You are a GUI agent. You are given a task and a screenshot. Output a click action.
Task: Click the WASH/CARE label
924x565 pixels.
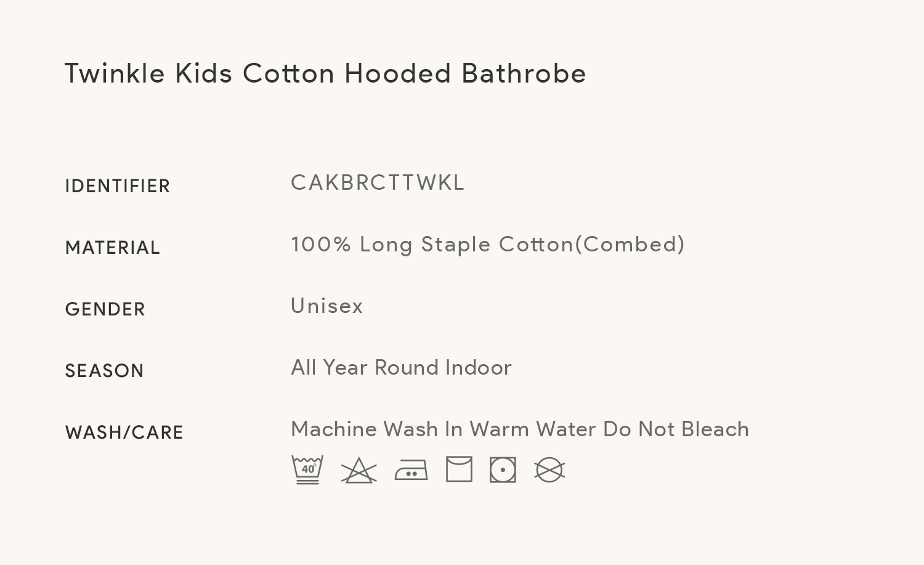point(124,433)
